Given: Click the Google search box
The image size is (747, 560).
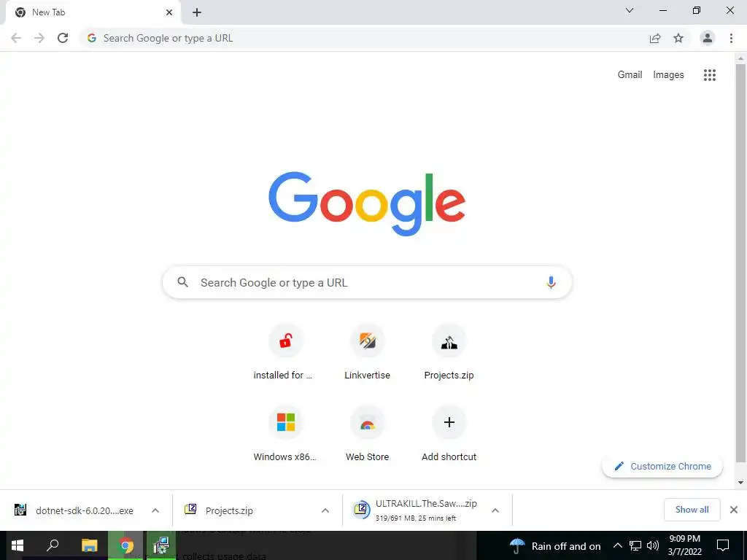Looking at the screenshot, I should pos(367,282).
